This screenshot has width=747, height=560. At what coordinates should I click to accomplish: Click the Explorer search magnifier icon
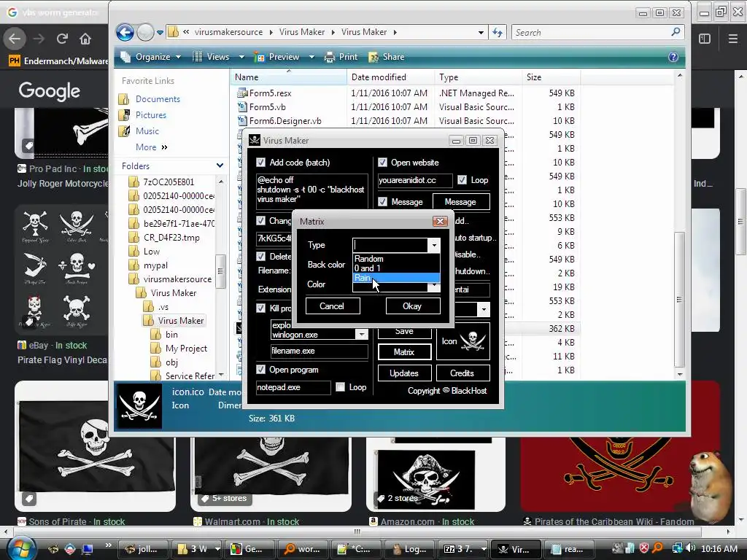pos(676,32)
